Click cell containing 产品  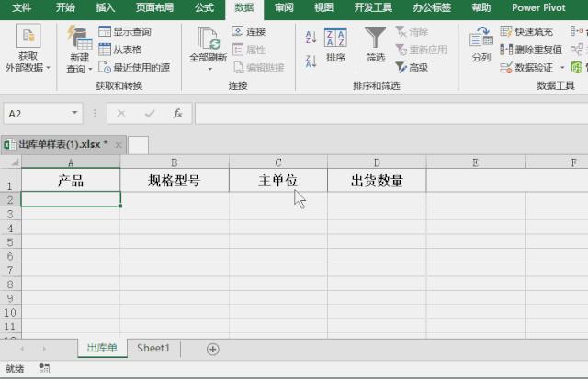point(71,180)
